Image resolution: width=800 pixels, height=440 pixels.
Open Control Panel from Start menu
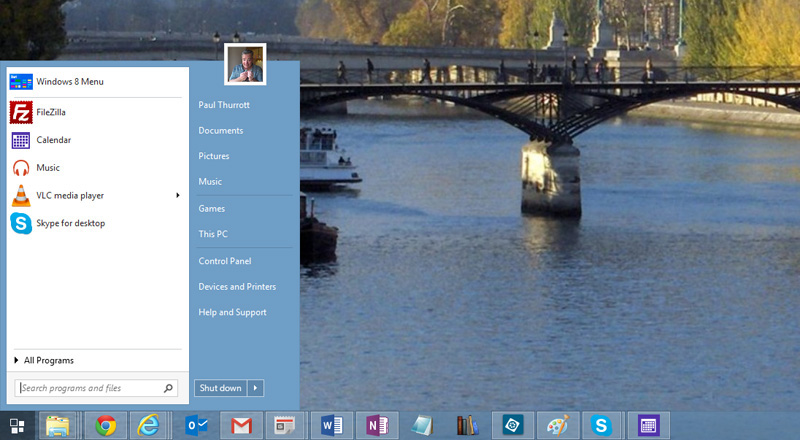225,261
